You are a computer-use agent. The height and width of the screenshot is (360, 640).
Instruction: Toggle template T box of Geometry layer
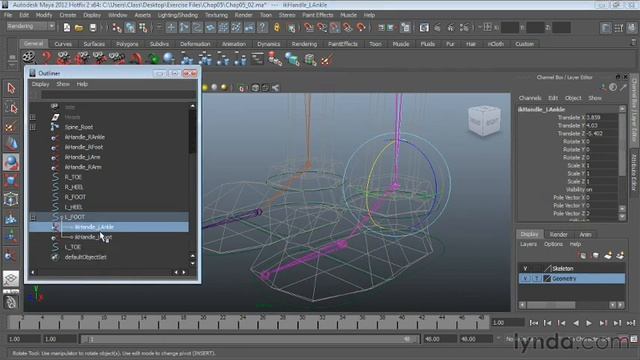pyautogui.click(x=536, y=278)
